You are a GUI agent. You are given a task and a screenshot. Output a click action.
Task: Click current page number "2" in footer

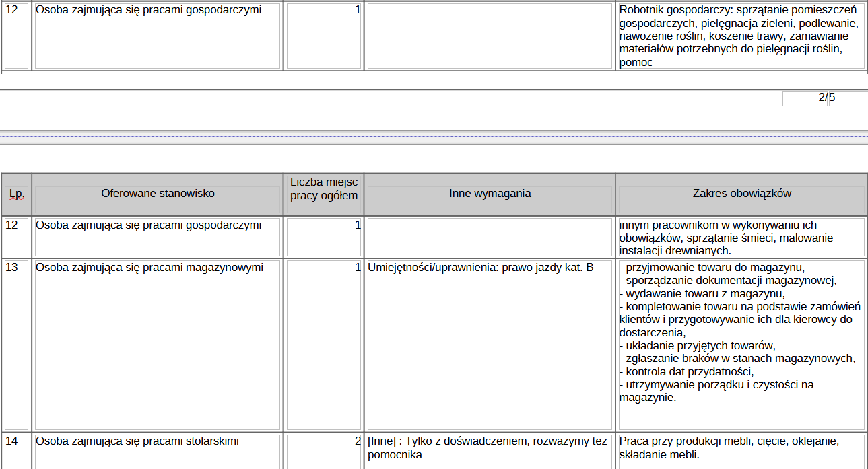point(821,98)
